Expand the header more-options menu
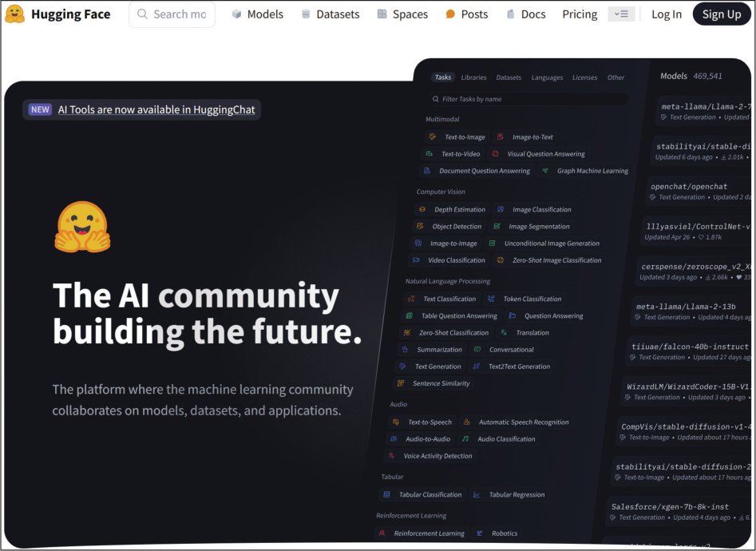The height and width of the screenshot is (551, 756). (x=621, y=14)
